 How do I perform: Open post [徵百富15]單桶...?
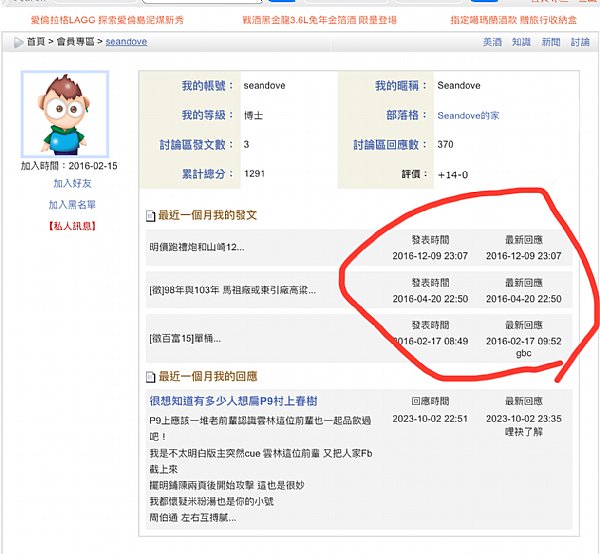click(185, 339)
